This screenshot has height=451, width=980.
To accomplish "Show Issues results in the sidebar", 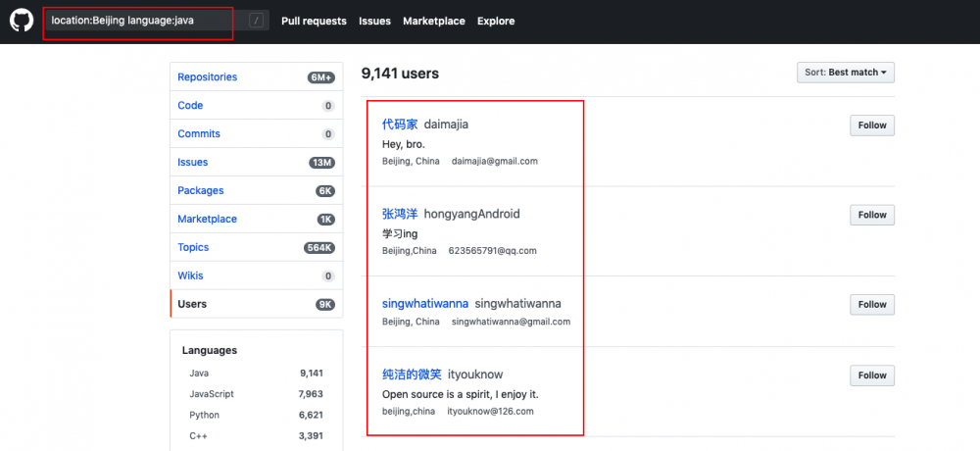I will click(256, 162).
